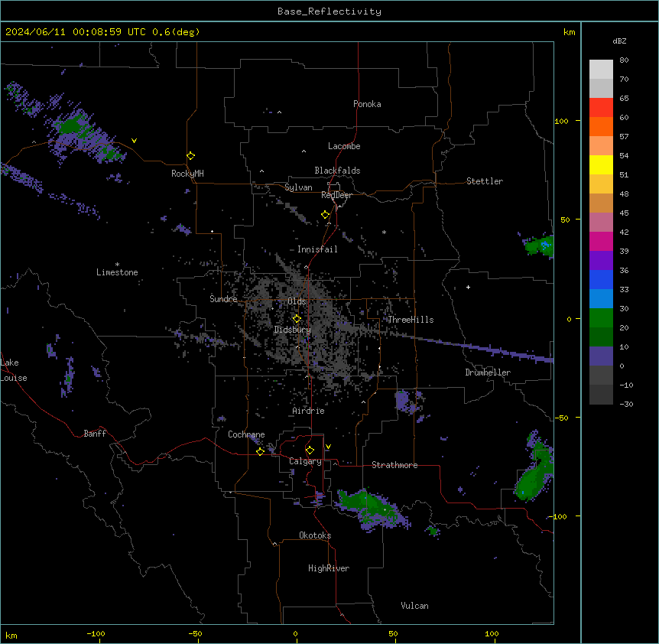Image resolution: width=659 pixels, height=644 pixels.
Task: Click the Limestone label
Action: (117, 272)
